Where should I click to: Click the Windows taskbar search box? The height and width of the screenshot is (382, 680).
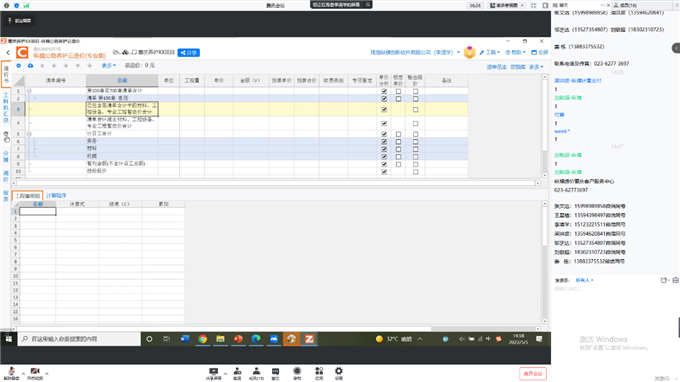click(79, 339)
